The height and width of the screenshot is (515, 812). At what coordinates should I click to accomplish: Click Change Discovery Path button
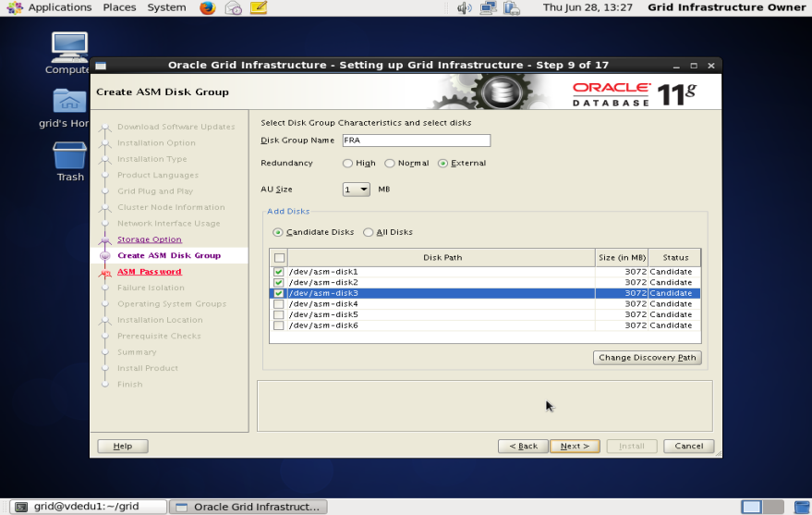click(648, 358)
